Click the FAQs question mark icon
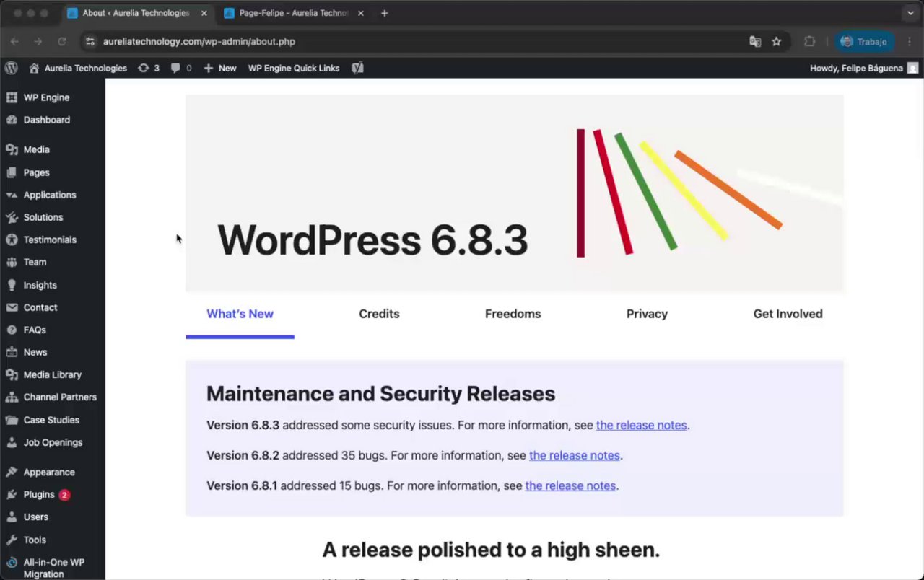The width and height of the screenshot is (924, 580). click(x=12, y=330)
